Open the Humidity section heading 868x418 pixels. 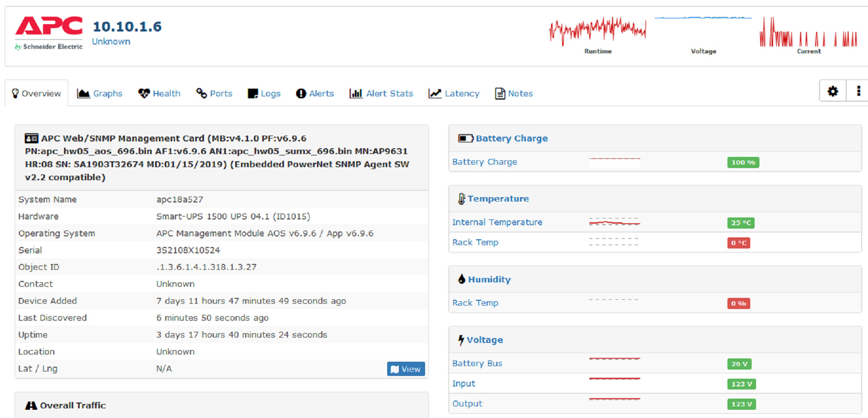489,279
